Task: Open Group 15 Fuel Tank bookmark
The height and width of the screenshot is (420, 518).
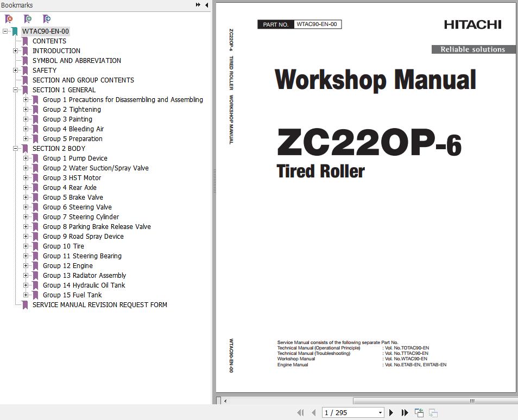Action: click(72, 295)
